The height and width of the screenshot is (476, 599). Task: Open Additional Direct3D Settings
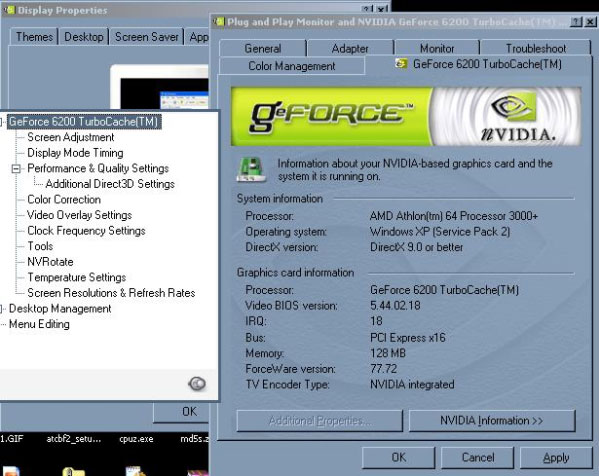tap(110, 184)
